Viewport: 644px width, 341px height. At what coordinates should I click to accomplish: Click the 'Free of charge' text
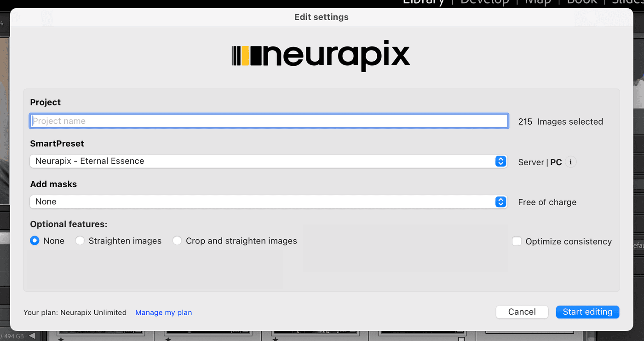pos(547,202)
